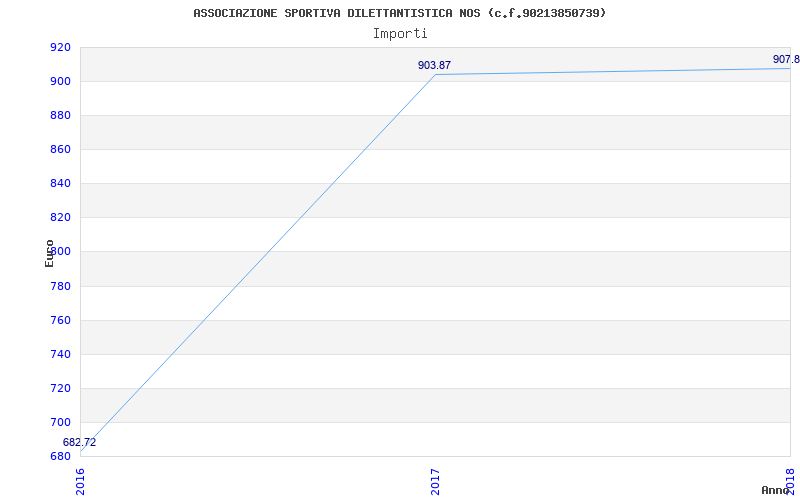Click the 720 y-axis value
This screenshot has height=500, width=800.
(60, 388)
